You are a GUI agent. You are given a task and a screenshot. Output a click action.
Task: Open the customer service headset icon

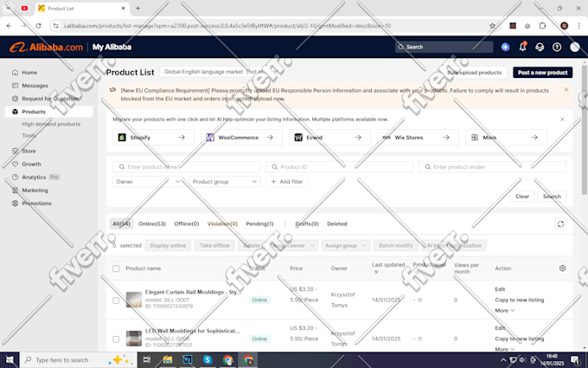coord(540,47)
